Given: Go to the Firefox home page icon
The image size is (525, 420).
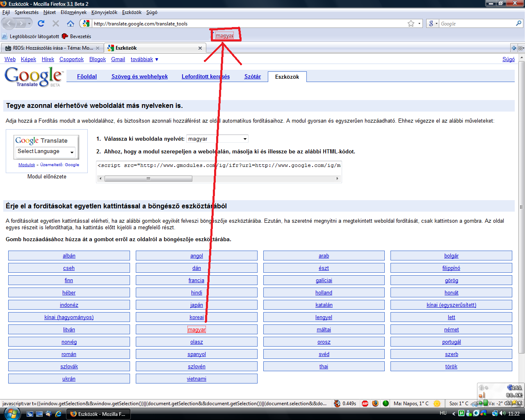Looking at the screenshot, I should [71, 23].
